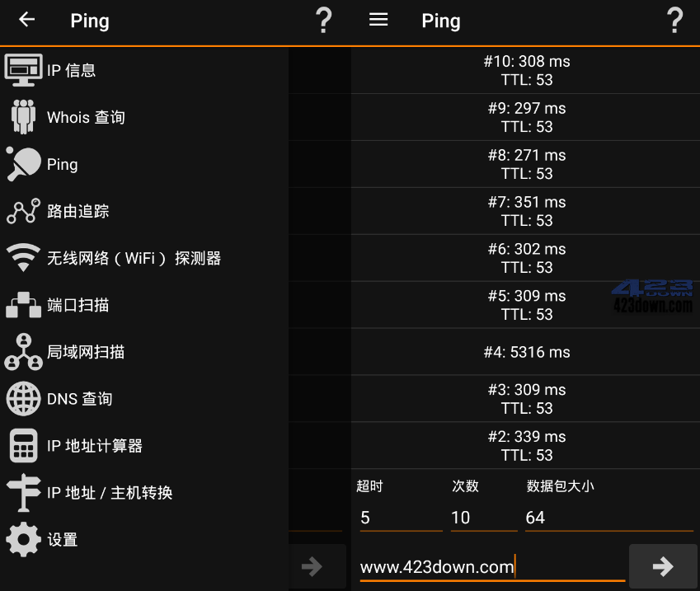This screenshot has height=591, width=700.
Task: Edit the 超时 timeout value 5
Action: coord(400,518)
